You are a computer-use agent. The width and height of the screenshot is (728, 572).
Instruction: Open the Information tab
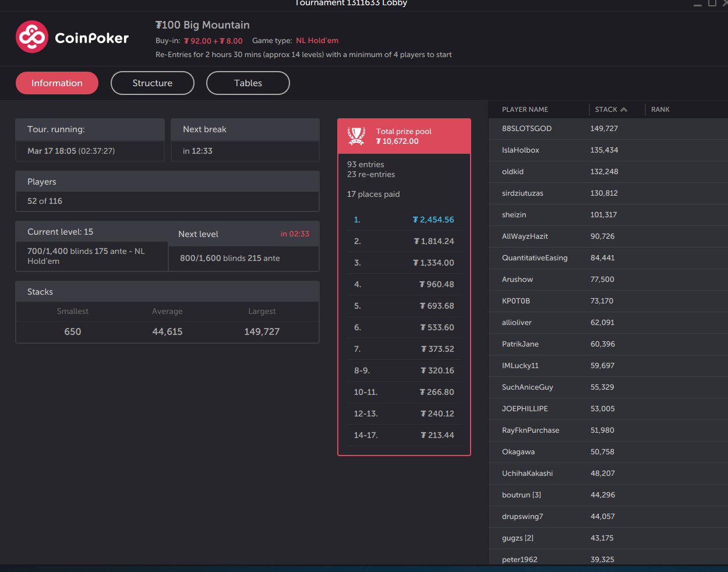coord(57,83)
